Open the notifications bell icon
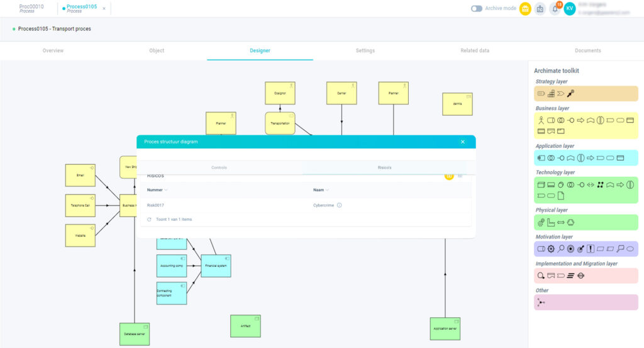 pyautogui.click(x=555, y=9)
